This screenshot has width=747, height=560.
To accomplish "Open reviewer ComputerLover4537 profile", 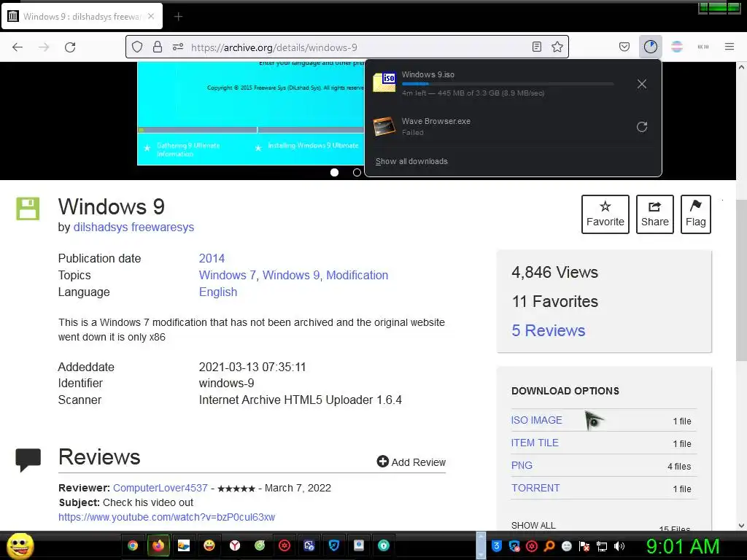I will (160, 488).
